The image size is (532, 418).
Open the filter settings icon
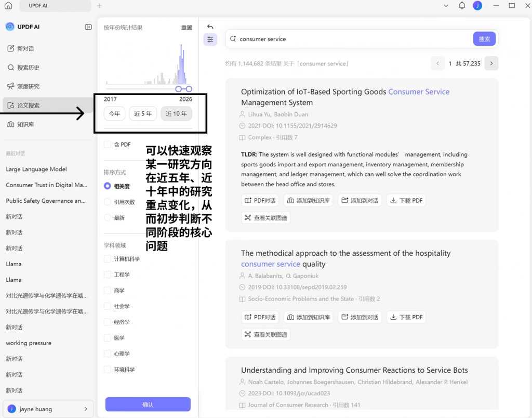click(210, 40)
